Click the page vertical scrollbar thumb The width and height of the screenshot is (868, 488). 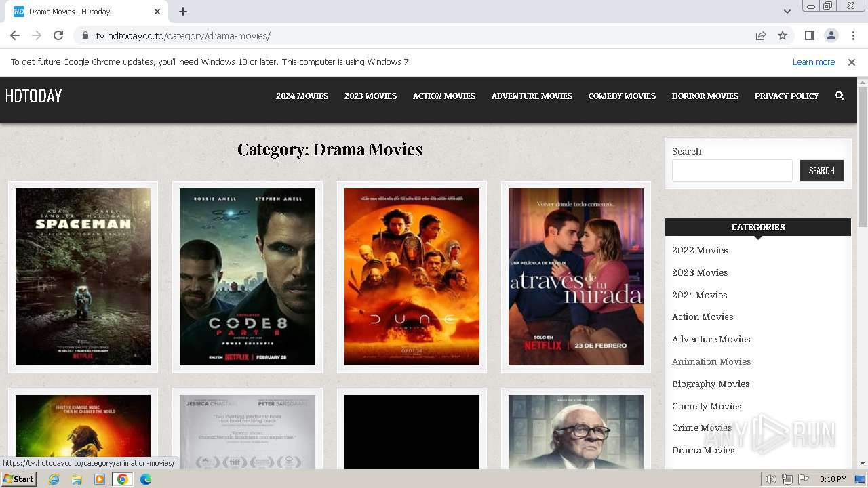[x=863, y=156]
